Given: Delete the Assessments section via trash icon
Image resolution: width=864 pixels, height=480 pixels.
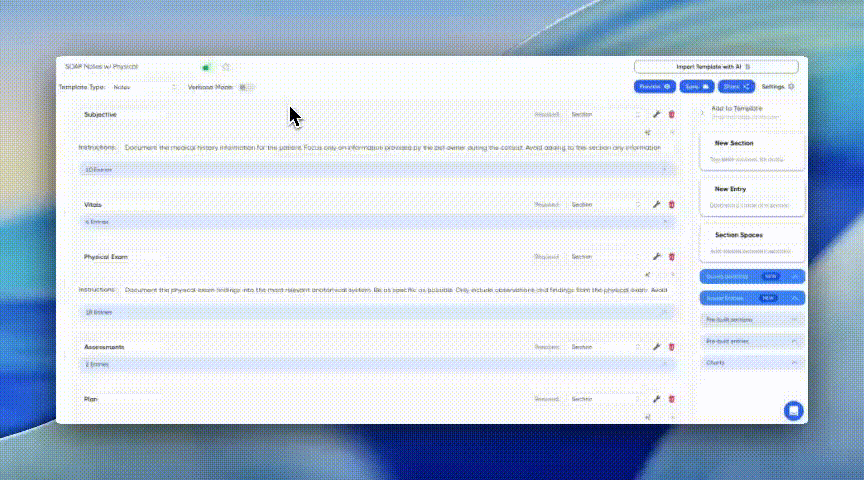Looking at the screenshot, I should [672, 347].
